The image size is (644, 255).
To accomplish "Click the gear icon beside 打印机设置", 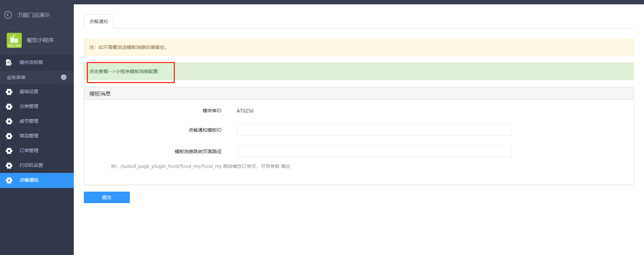I will pos(9,166).
